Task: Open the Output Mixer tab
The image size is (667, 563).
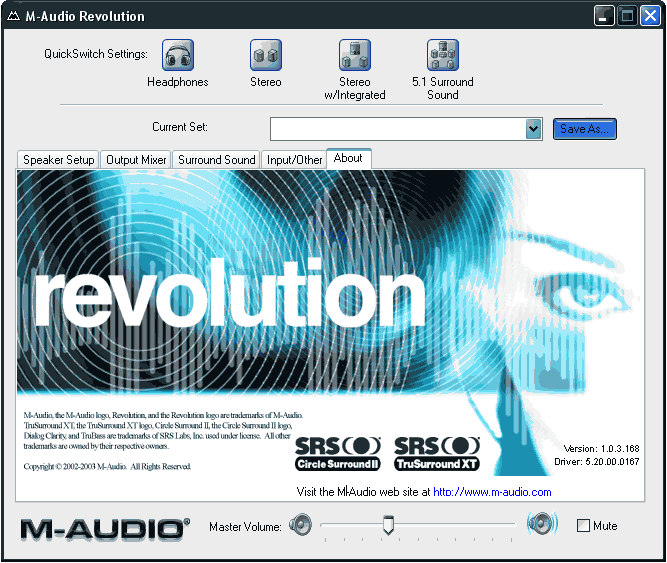Action: click(x=136, y=160)
